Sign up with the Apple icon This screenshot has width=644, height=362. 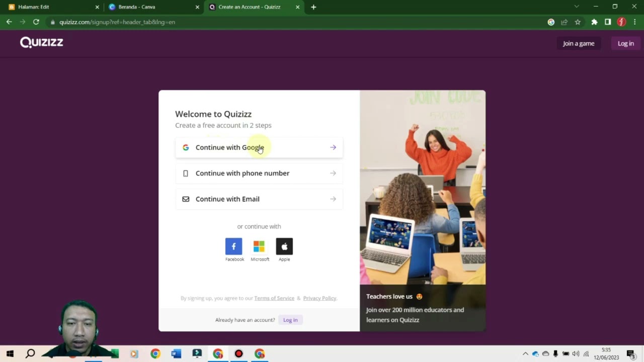coord(284,246)
